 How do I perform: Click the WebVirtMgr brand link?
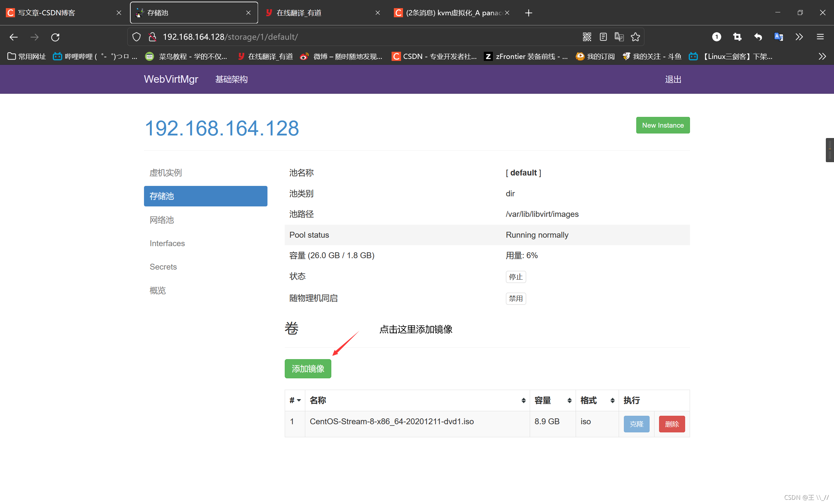[171, 79]
